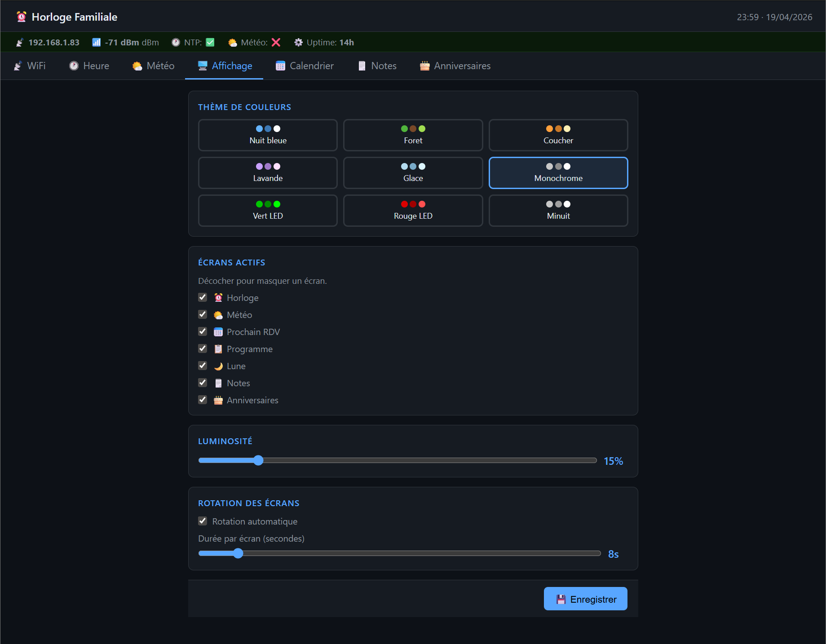Click the Luminosité brightness slider handle

(x=258, y=460)
